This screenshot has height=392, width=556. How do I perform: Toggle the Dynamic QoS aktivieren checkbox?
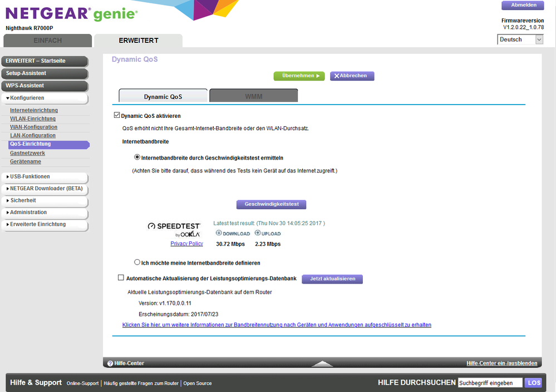point(117,115)
